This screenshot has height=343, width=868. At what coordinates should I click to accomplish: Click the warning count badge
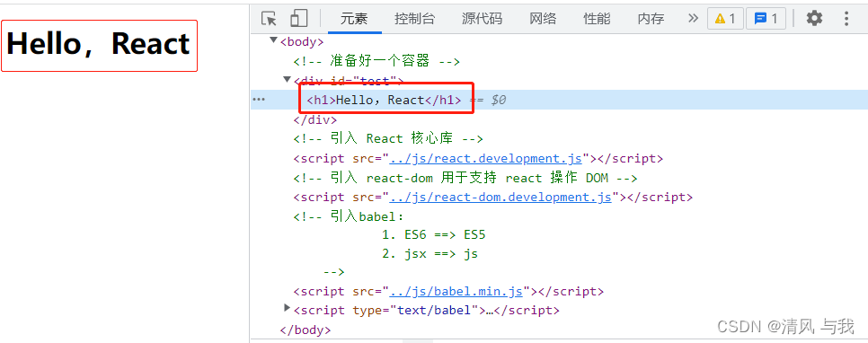(x=725, y=19)
